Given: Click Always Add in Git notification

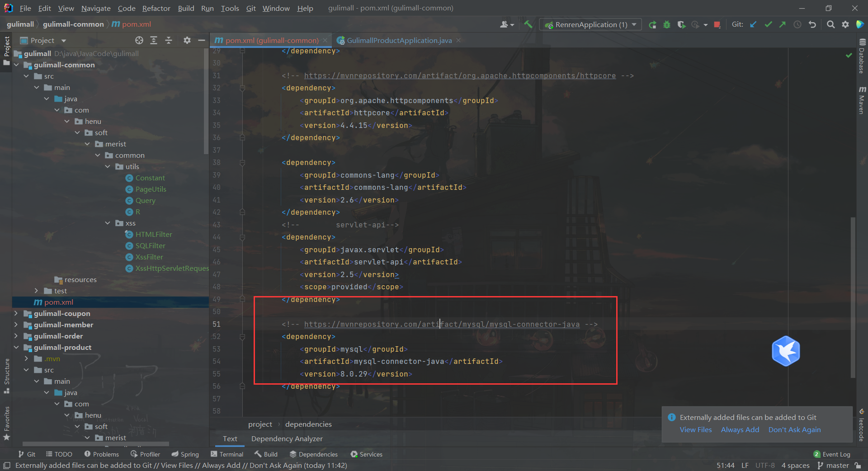Looking at the screenshot, I should coord(740,429).
